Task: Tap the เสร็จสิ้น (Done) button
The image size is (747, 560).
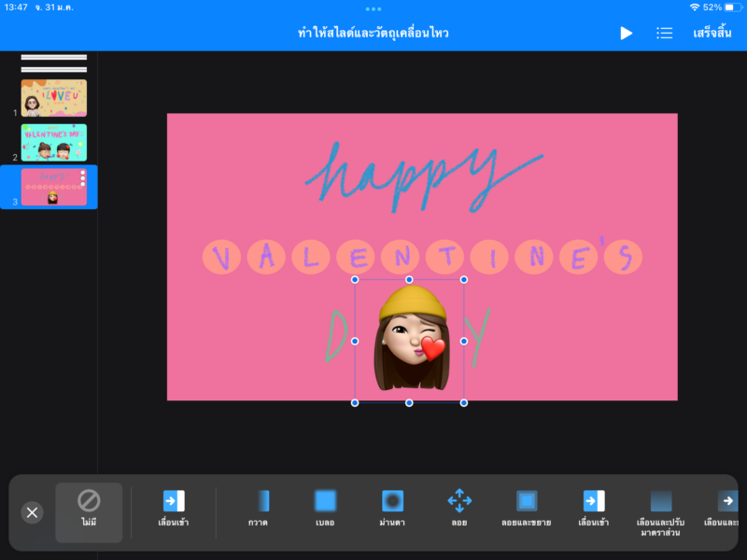Action: (712, 33)
